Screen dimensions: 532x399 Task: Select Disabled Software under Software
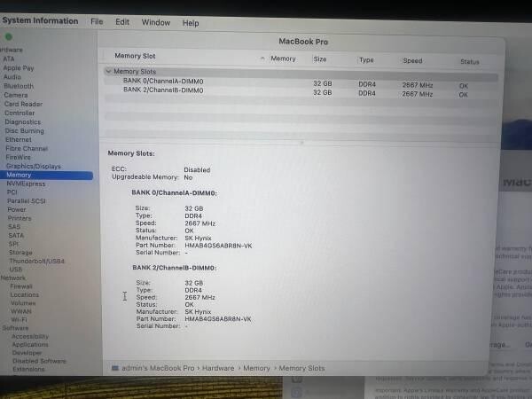tap(39, 361)
